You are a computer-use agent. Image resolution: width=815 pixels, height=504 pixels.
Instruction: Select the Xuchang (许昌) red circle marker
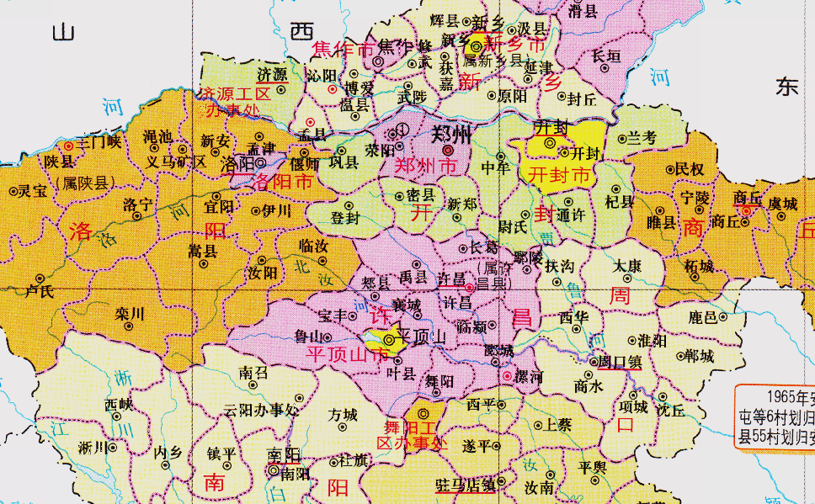468,287
